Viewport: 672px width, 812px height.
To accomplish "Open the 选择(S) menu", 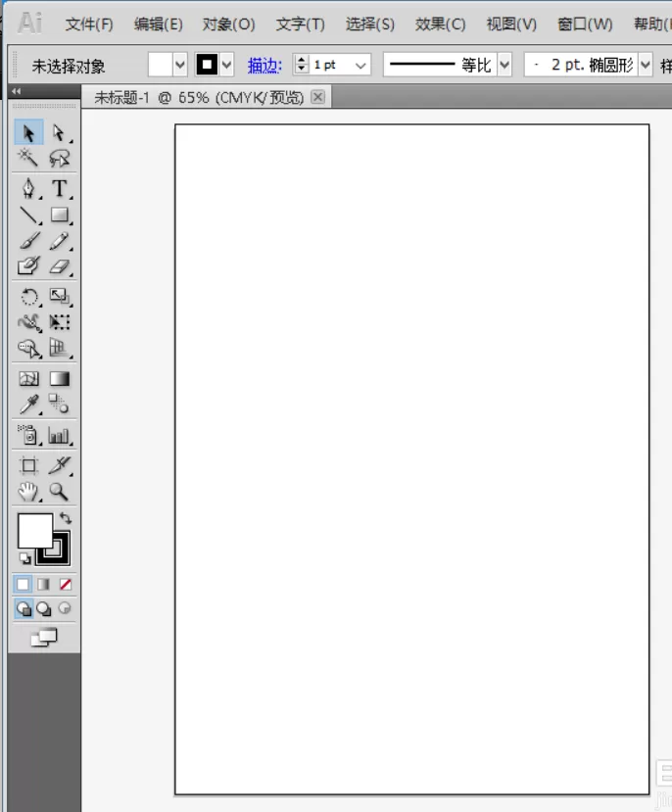I will (369, 24).
